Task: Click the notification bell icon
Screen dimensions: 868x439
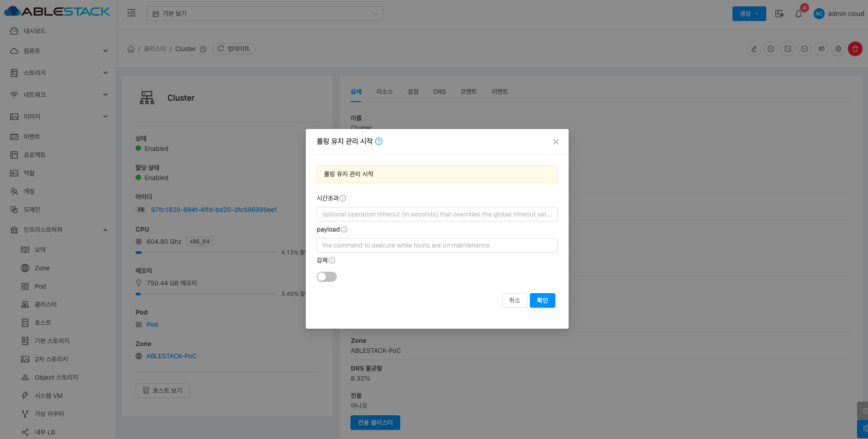Action: [798, 14]
